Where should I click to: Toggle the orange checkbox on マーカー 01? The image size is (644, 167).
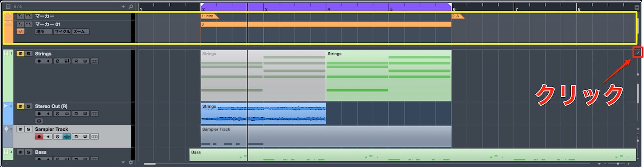[20, 32]
